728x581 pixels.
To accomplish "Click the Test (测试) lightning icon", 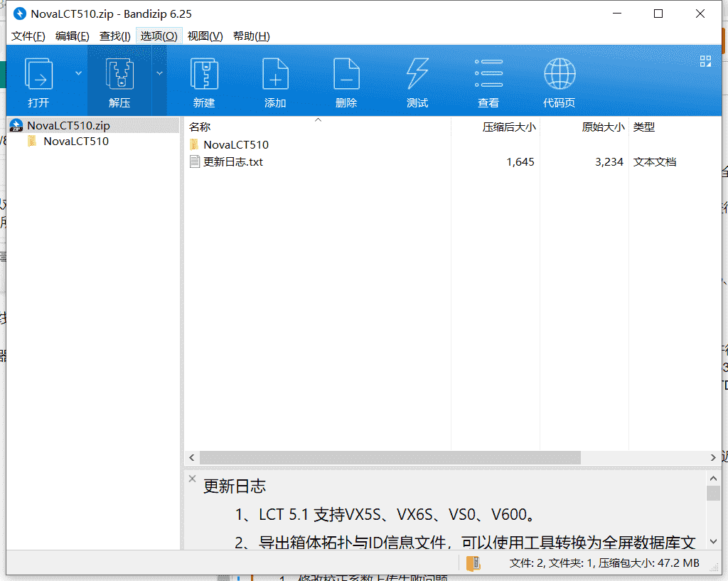I will 417,73.
